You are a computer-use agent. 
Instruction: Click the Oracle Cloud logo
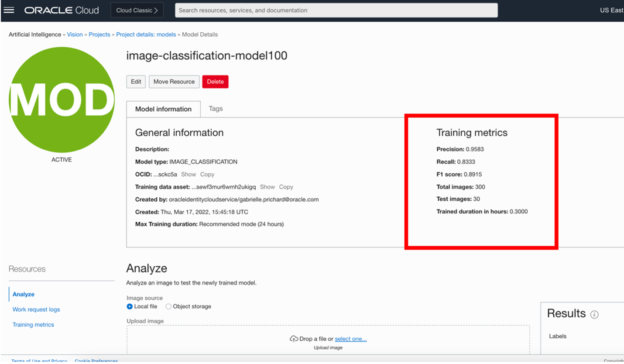tap(61, 10)
